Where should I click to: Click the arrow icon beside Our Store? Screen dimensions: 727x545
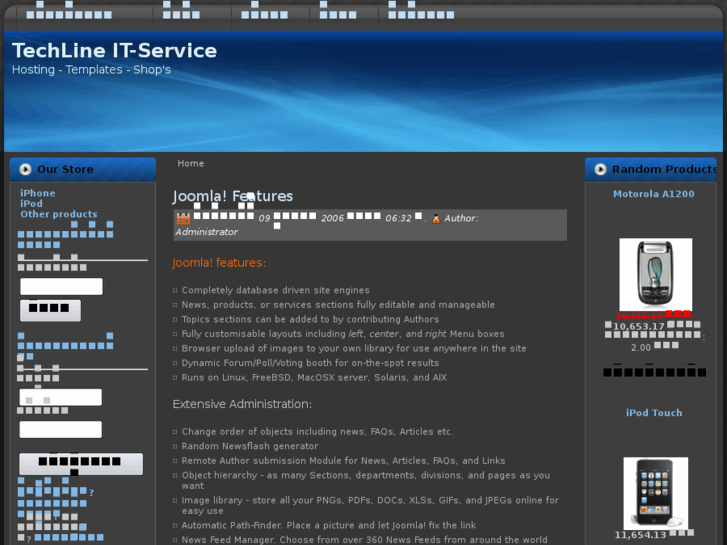point(25,169)
